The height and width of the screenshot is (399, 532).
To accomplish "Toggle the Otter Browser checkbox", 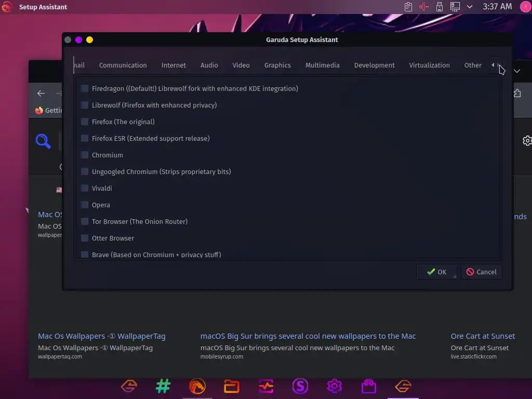I will (85, 238).
